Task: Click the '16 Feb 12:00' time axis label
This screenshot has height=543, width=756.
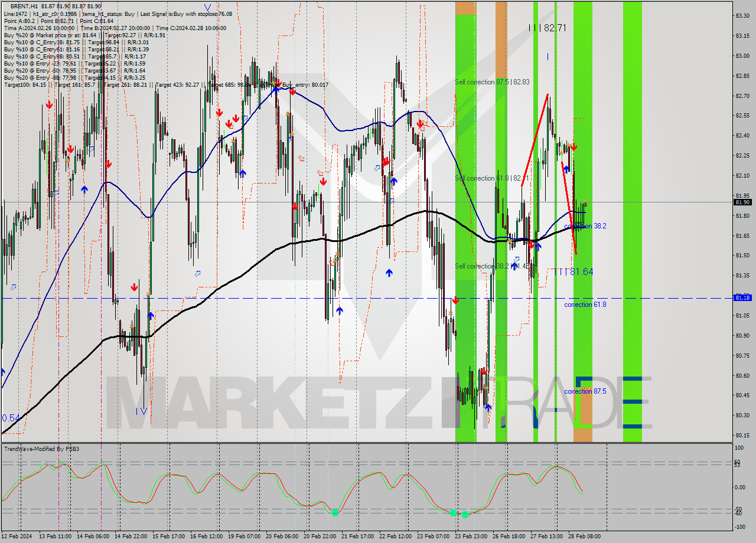Action: tap(206, 537)
